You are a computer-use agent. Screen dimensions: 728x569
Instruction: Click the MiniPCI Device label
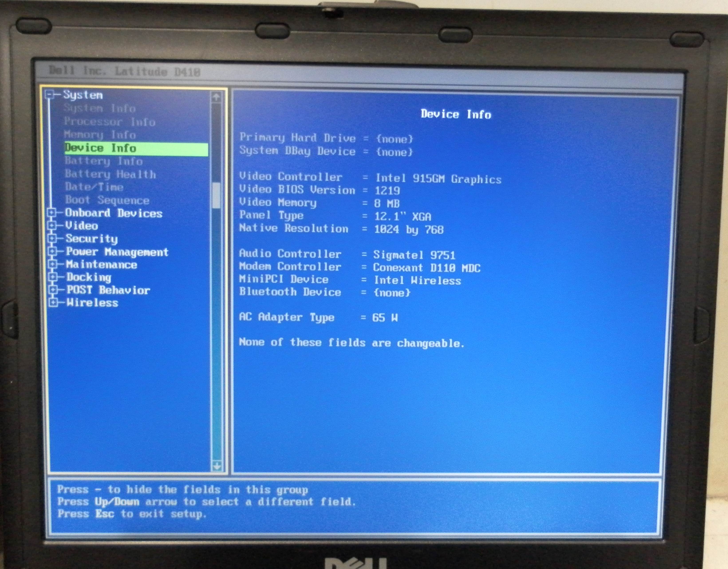pyautogui.click(x=284, y=279)
